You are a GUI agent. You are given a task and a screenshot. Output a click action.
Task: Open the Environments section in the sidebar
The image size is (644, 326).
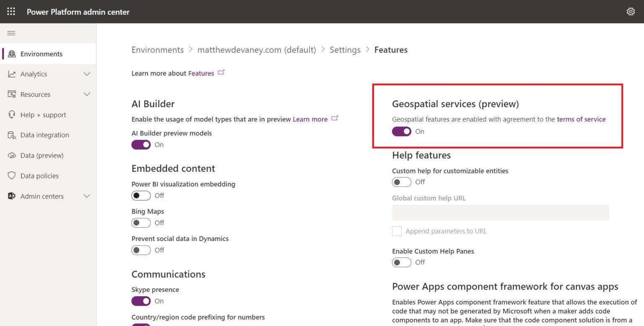[x=40, y=54]
